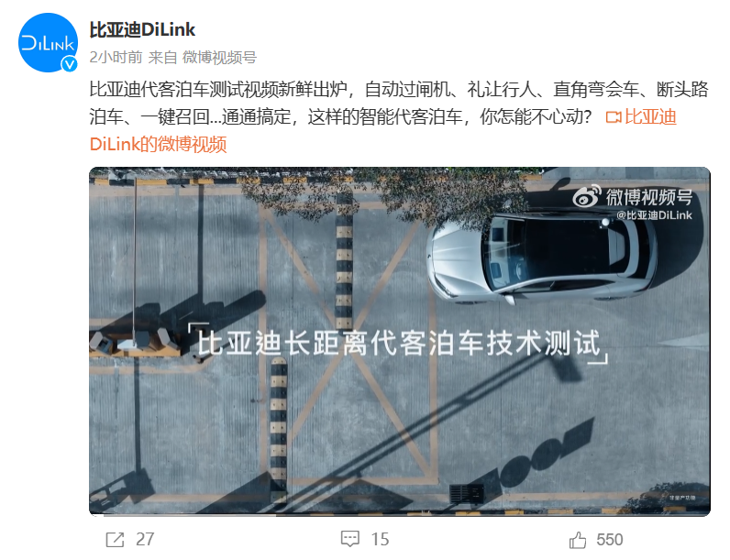This screenshot has width=730, height=560.
Task: Like the post with thumbs-up icon
Action: coord(578,540)
